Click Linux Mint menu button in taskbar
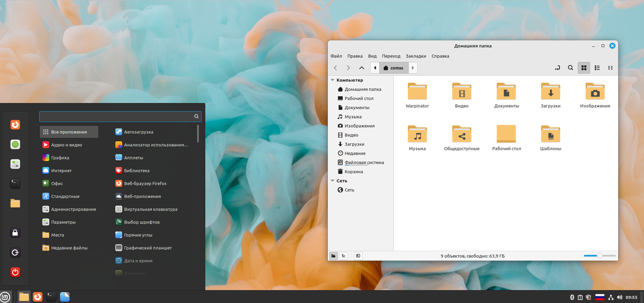This screenshot has width=644, height=303. 6,297
